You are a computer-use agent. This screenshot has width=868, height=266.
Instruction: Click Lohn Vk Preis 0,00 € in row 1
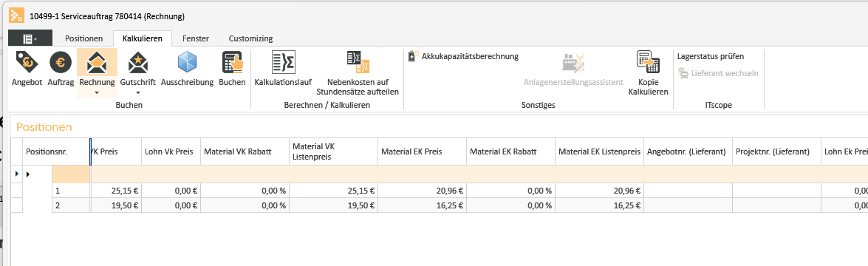tap(171, 191)
